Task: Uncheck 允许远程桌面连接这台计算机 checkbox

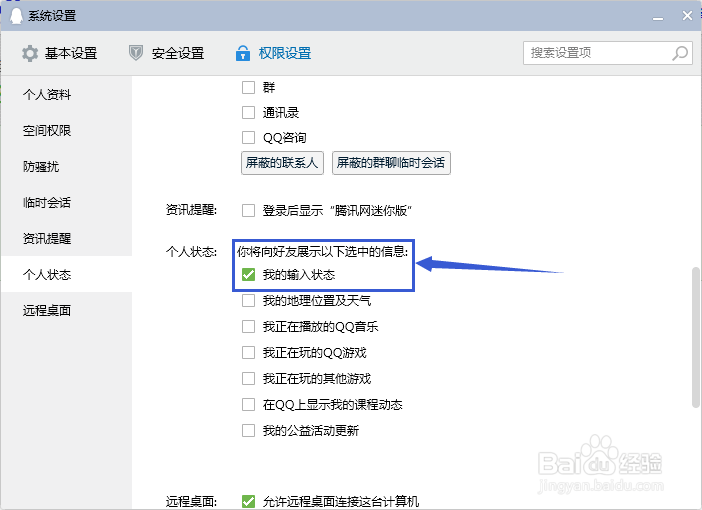Action: coord(248,501)
